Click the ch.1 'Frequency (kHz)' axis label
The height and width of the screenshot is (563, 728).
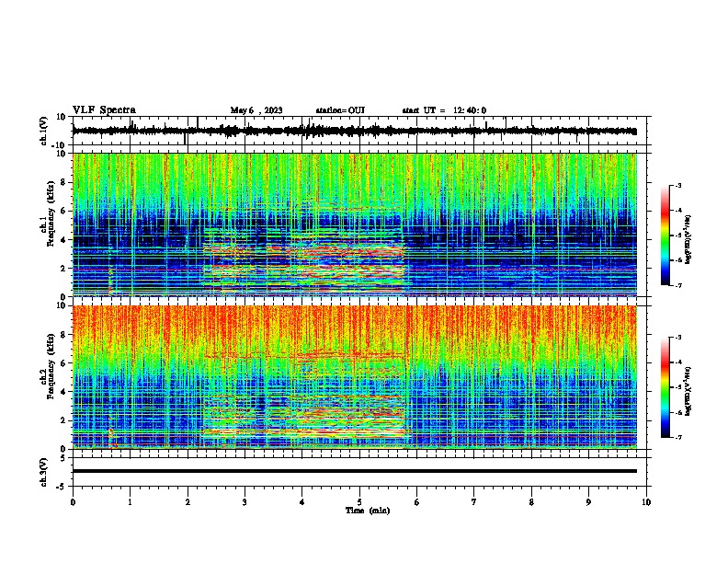(50, 213)
